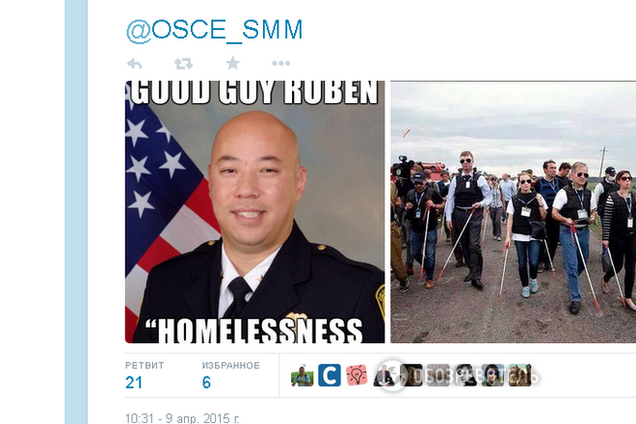Click the reply arrow icon under @OSCE_SMM
636x424 pixels.
[134, 63]
